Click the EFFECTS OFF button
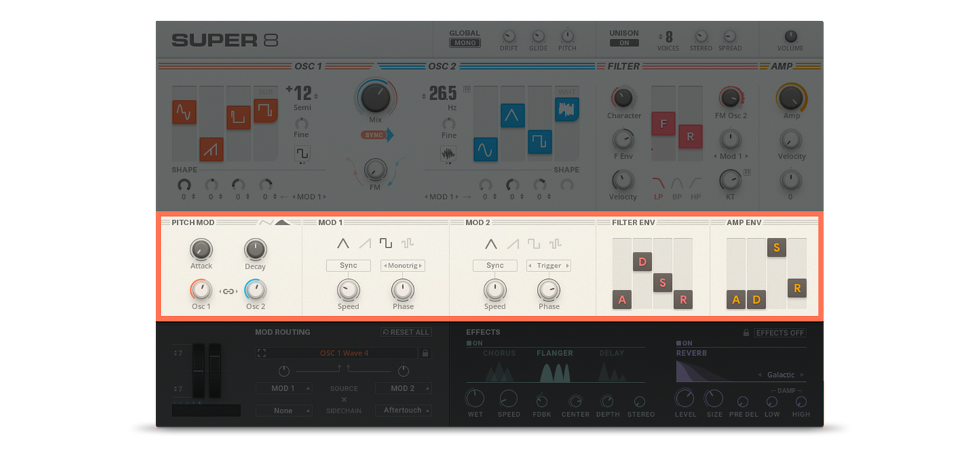 (780, 333)
